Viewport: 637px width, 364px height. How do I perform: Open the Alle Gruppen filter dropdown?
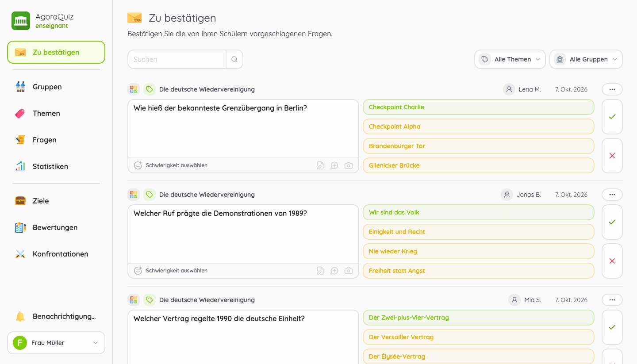[586, 59]
